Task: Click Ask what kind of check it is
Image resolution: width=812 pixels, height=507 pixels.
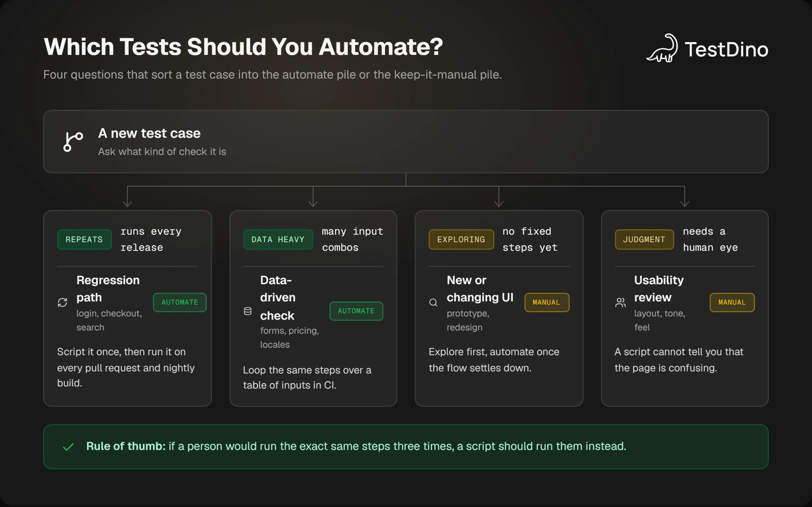Action: 162,152
